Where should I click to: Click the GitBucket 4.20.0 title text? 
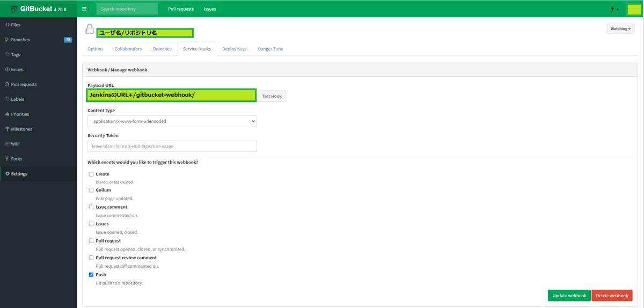43,9
